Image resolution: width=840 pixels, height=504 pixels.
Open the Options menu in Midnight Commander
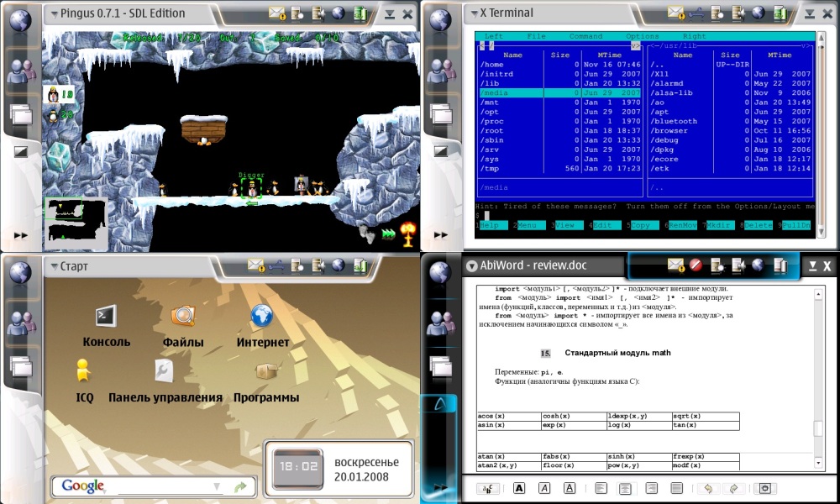coord(643,36)
